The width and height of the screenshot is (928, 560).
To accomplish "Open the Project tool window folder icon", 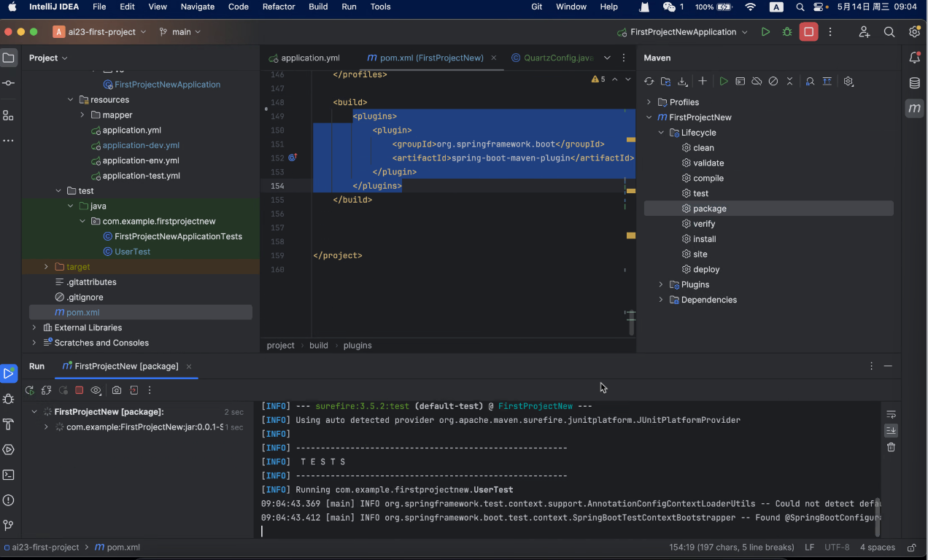I will coord(9,58).
